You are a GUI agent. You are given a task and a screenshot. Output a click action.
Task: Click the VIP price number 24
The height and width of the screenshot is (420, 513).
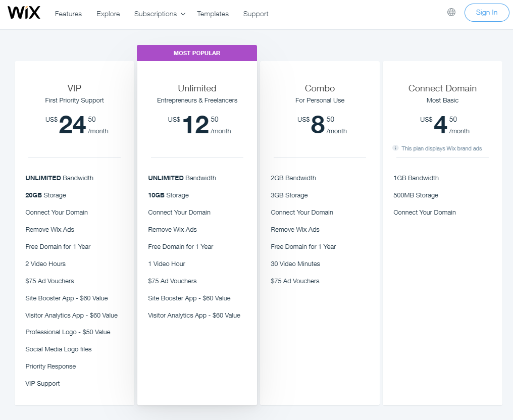(72, 125)
